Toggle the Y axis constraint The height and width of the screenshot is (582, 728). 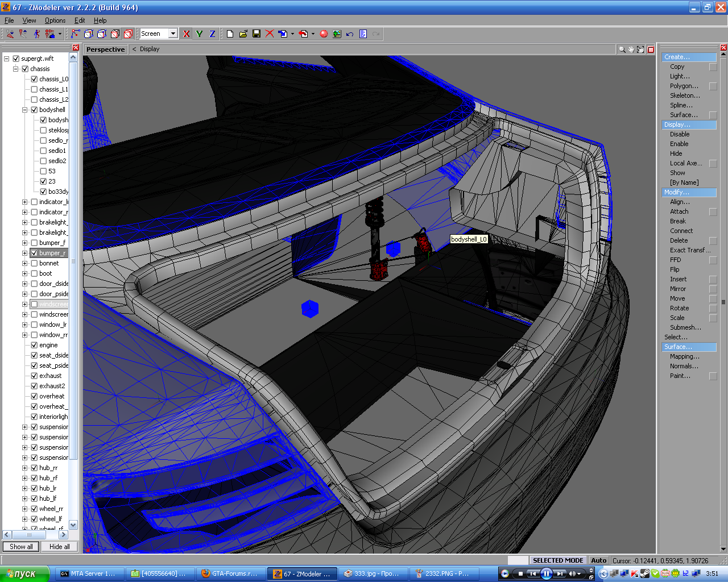(199, 34)
